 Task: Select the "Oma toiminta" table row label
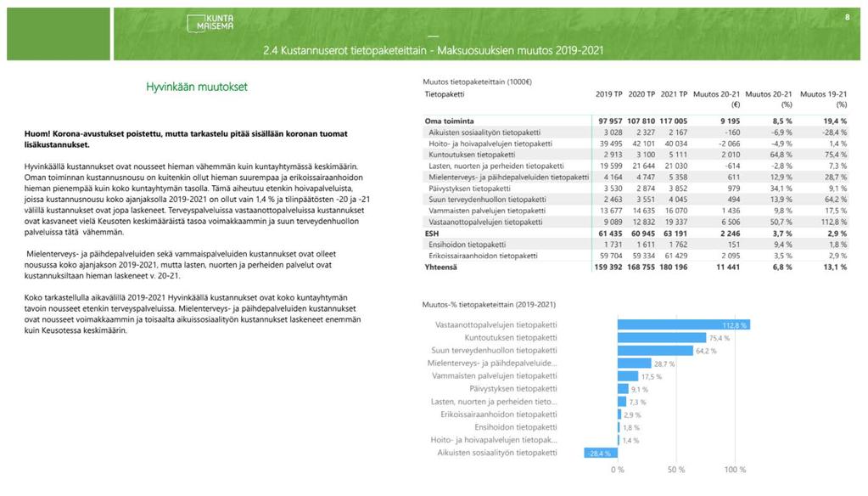point(449,121)
